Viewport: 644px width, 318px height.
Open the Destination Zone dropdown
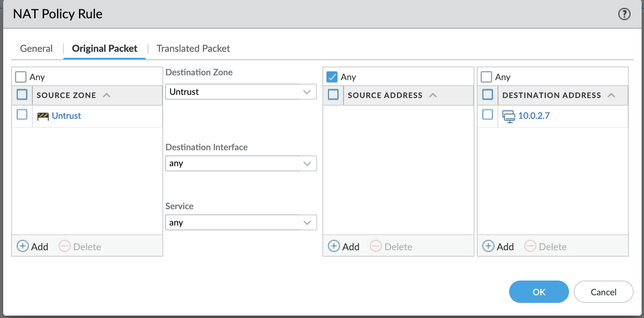(307, 92)
